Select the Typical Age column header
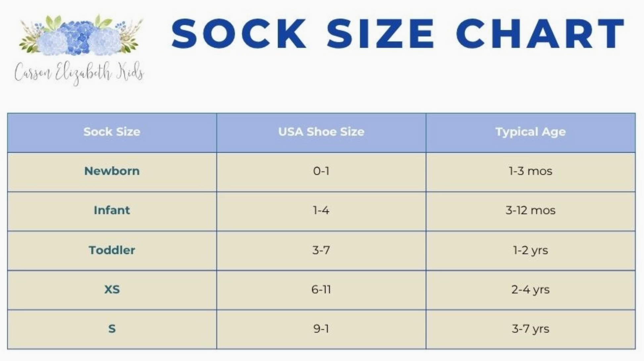The image size is (644, 361). 530,132
